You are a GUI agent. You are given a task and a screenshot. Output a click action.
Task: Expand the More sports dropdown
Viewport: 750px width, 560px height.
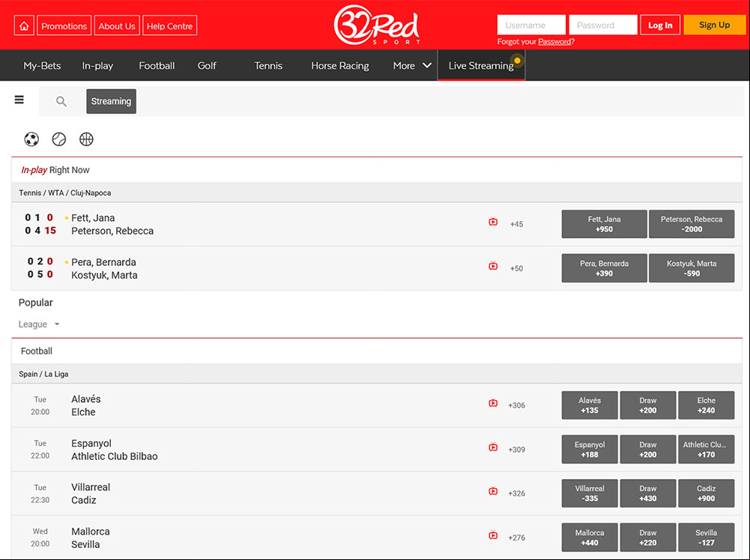click(412, 65)
